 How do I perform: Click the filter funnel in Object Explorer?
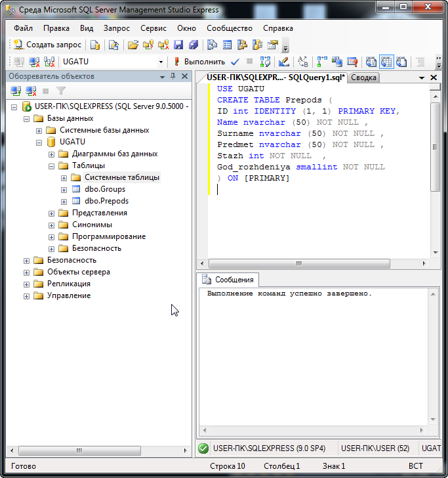[61, 91]
